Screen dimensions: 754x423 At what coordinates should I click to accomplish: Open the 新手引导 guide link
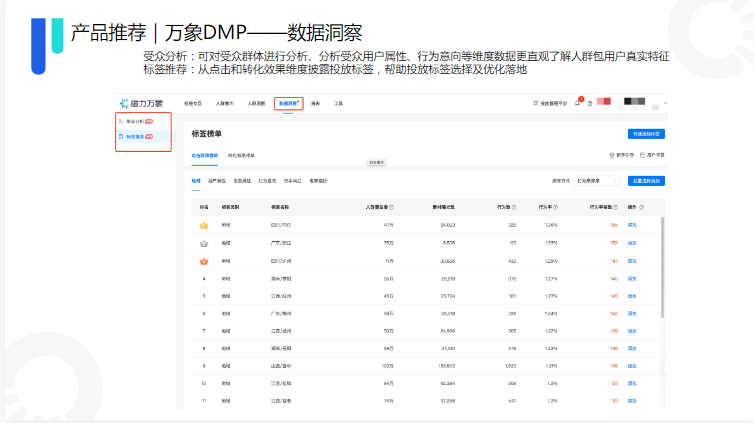(x=622, y=155)
